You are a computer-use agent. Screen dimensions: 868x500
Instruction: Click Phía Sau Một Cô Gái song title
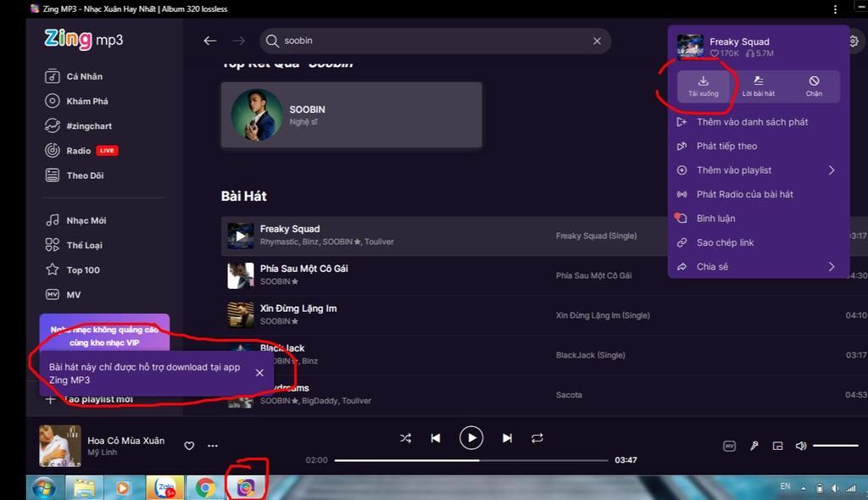pyautogui.click(x=304, y=269)
